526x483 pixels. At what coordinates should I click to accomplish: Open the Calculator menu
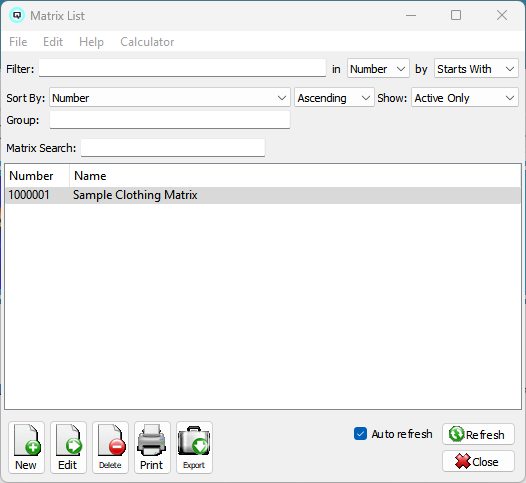click(x=147, y=42)
